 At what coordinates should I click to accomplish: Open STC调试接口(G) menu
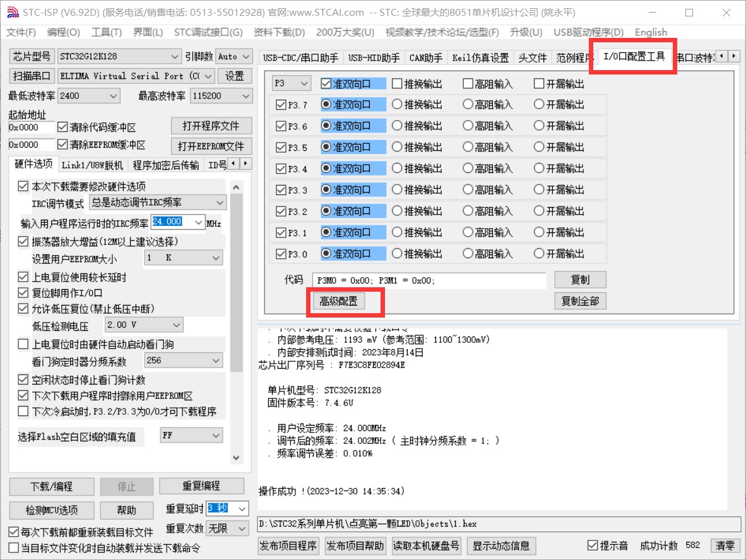pyautogui.click(x=208, y=32)
